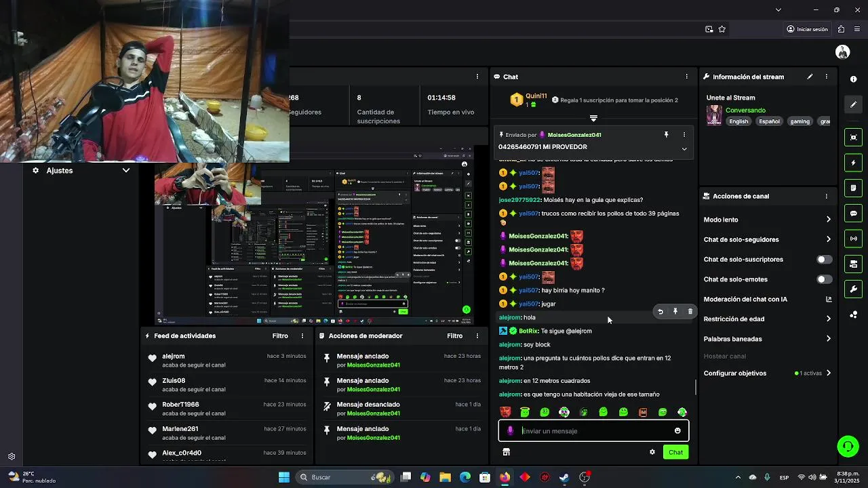Image resolution: width=868 pixels, height=488 pixels.
Task: Open Chat panel three-dot menu
Action: 686,77
